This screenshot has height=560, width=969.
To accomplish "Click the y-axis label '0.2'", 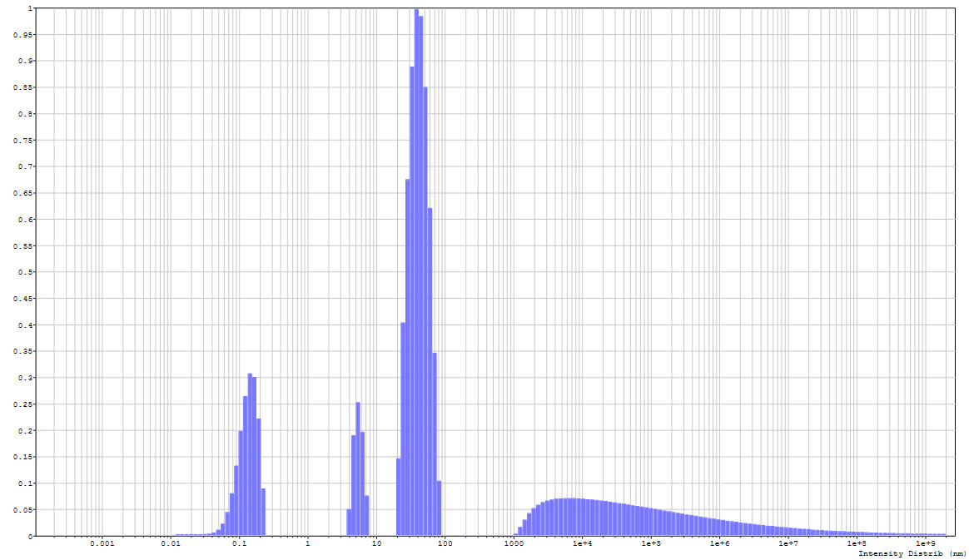I will [x=25, y=431].
